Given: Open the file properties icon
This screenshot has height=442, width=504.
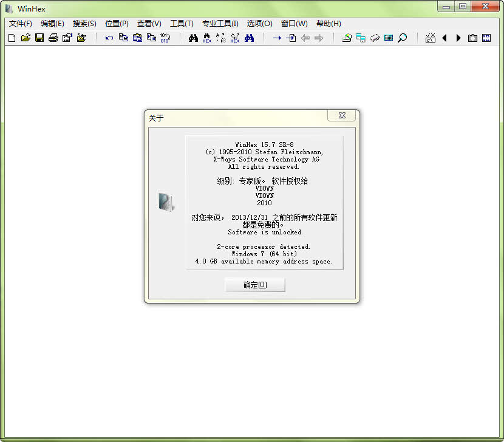Looking at the screenshot, I should pyautogui.click(x=67, y=38).
